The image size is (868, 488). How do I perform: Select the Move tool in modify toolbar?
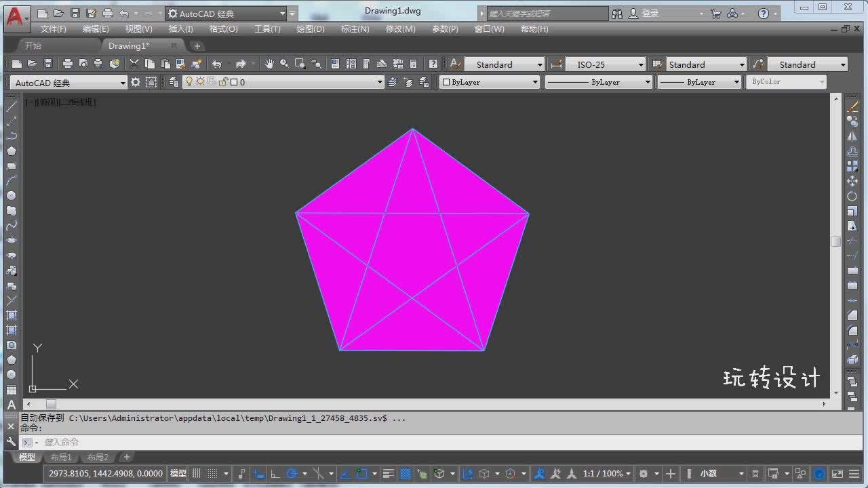coord(852,181)
